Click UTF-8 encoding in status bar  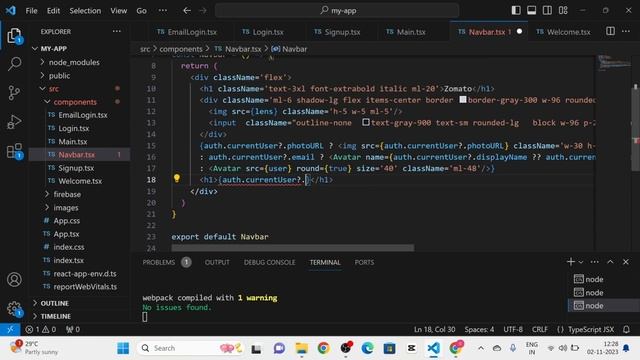click(513, 329)
